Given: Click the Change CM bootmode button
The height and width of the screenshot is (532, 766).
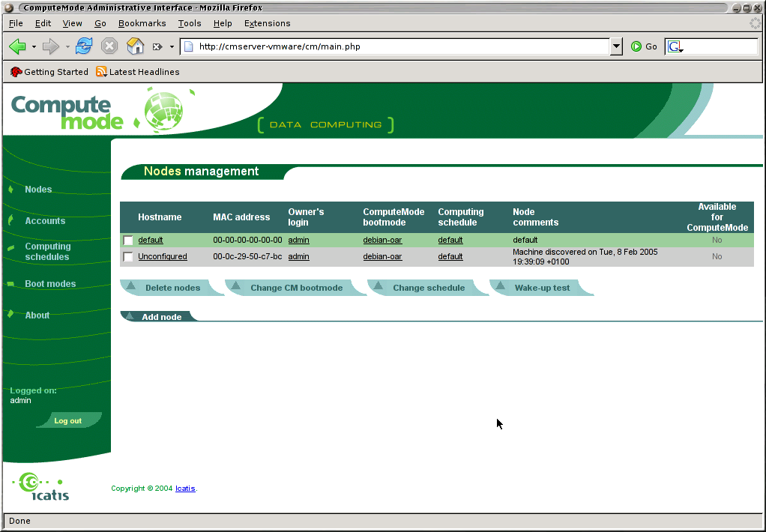Looking at the screenshot, I should tap(295, 288).
